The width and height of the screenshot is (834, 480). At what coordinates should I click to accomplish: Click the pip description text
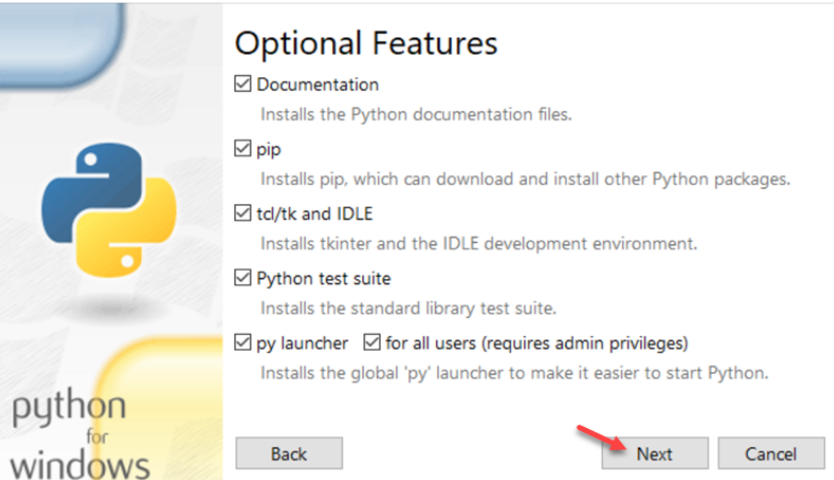[525, 179]
